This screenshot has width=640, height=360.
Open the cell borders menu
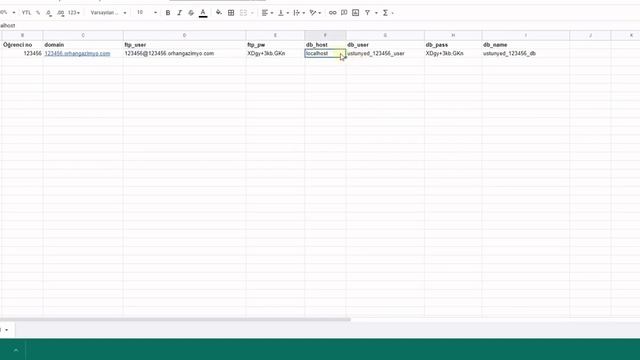pos(231,13)
